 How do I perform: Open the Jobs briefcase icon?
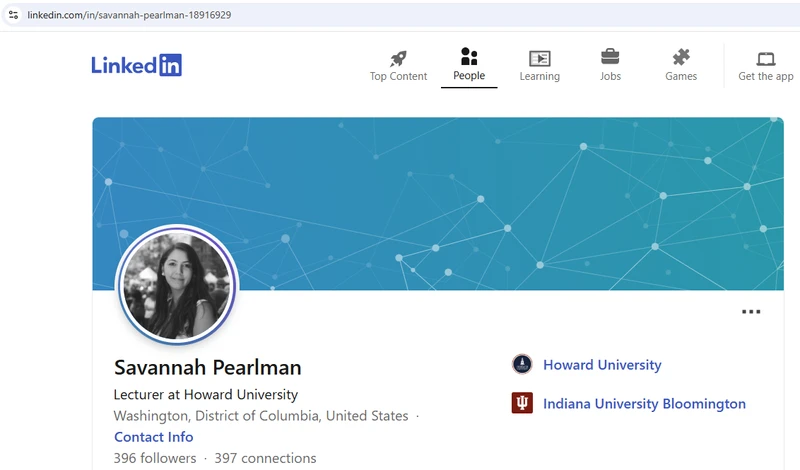(610, 57)
